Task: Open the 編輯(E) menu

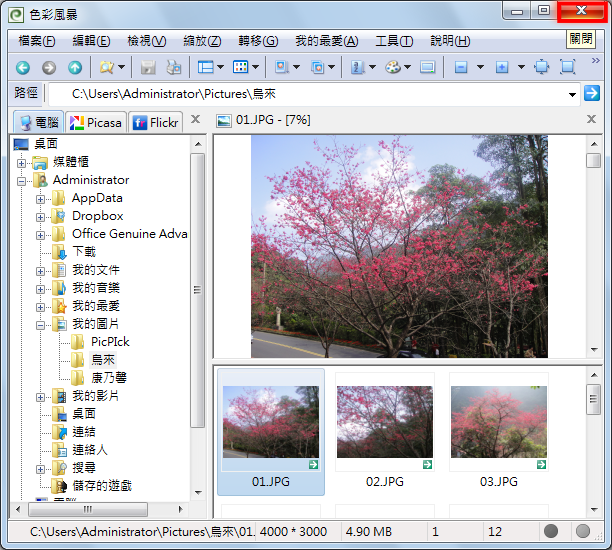Action: (x=91, y=41)
